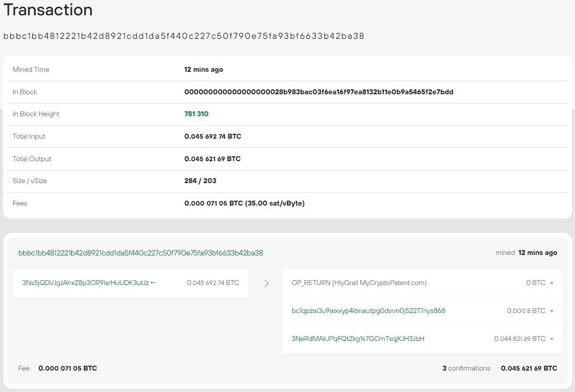Click the Mined Time value in the details table
Image resolution: width=575 pixels, height=392 pixels.
pyautogui.click(x=204, y=70)
